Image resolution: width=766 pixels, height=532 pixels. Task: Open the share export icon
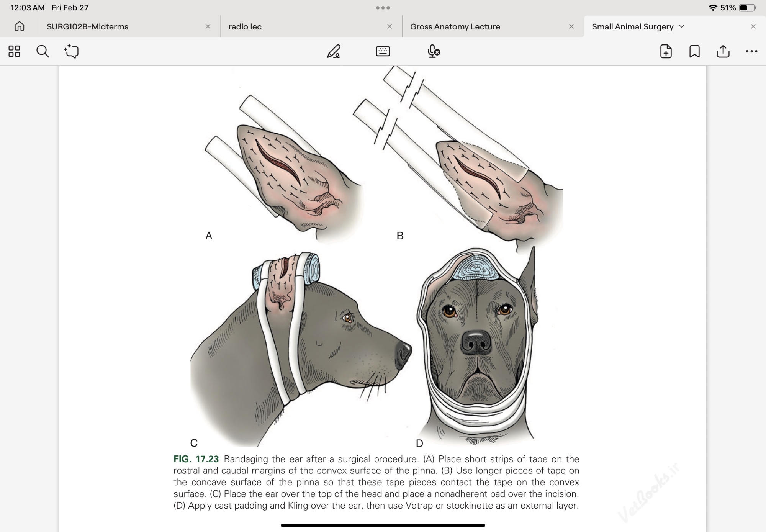pyautogui.click(x=723, y=51)
